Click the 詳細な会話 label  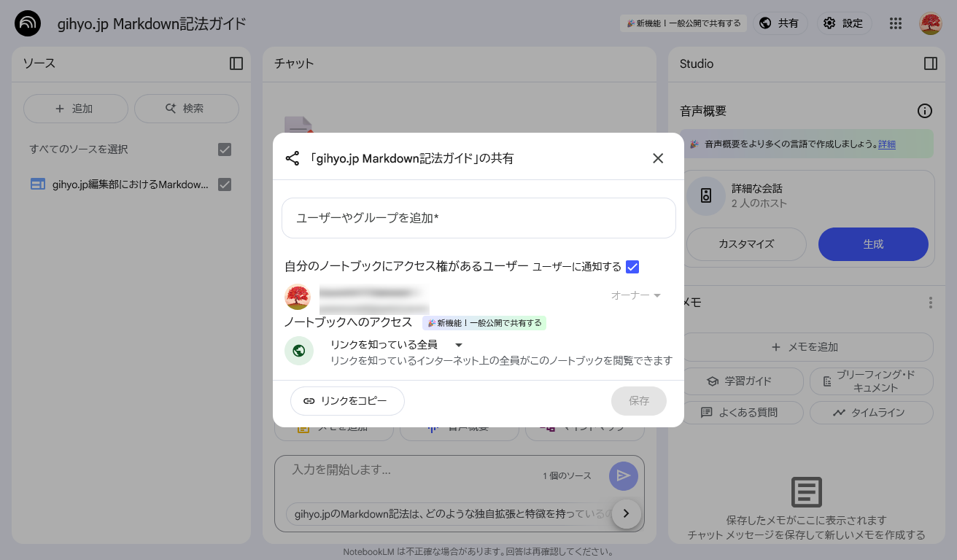pyautogui.click(x=759, y=188)
